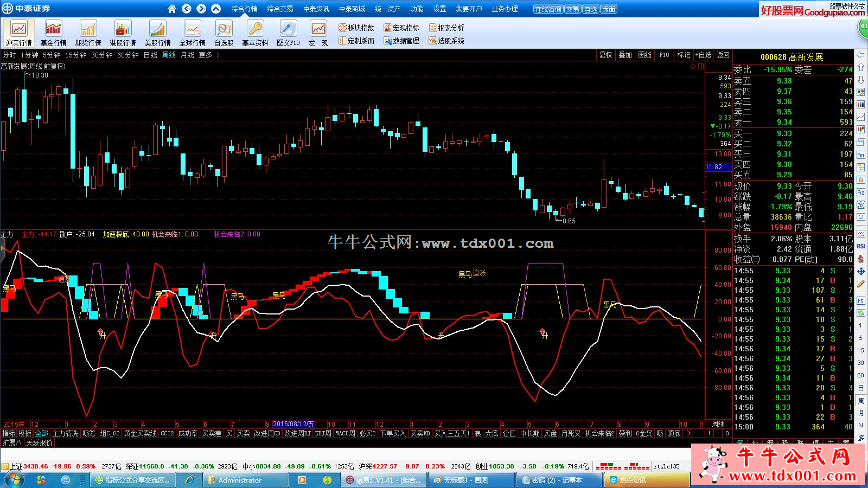The height and width of the screenshot is (488, 868).
Task: Open Windows Start button
Action: coord(13,480)
